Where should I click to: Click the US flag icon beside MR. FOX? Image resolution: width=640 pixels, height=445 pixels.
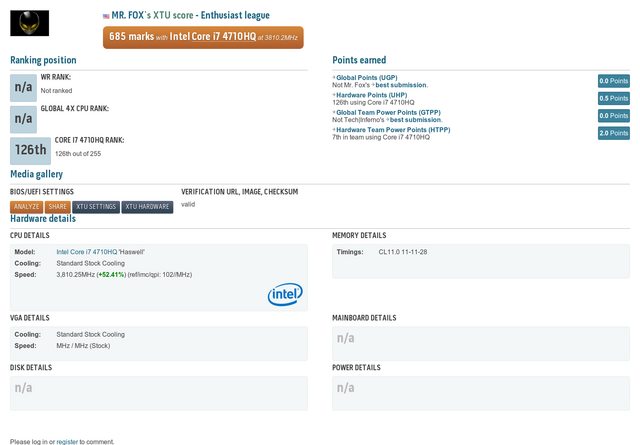[x=106, y=16]
